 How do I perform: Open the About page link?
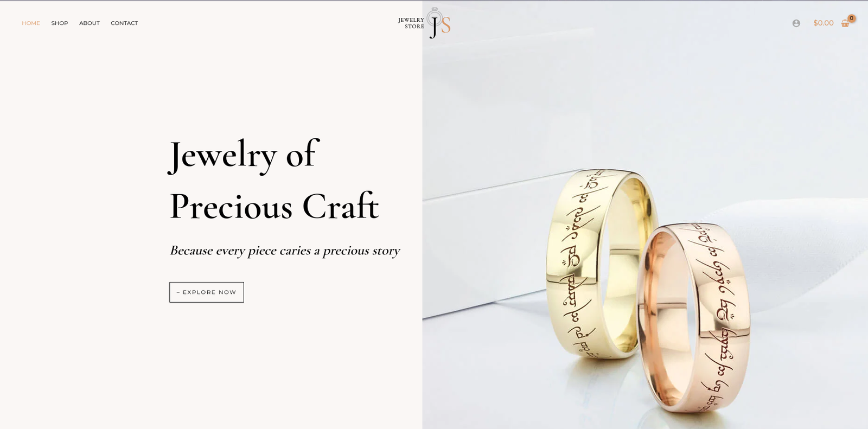pyautogui.click(x=90, y=23)
